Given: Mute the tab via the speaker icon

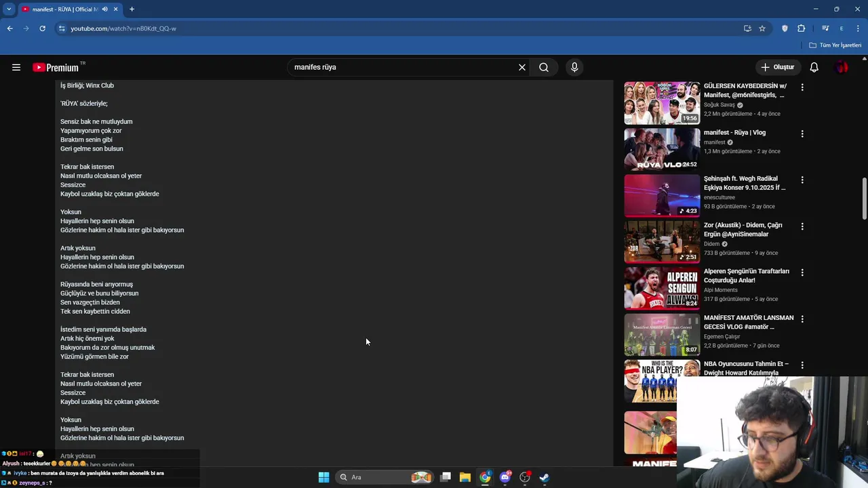Looking at the screenshot, I should pyautogui.click(x=104, y=9).
